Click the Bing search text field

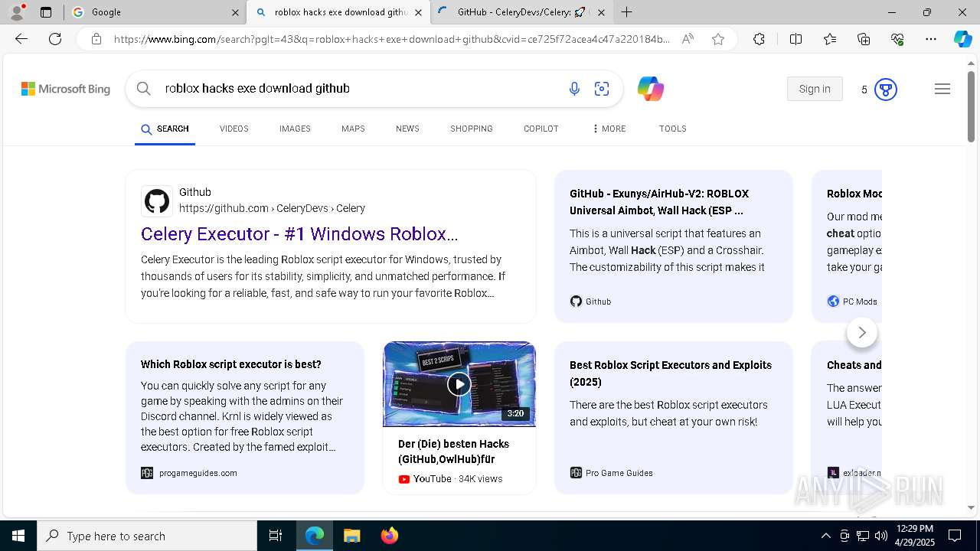coord(360,89)
